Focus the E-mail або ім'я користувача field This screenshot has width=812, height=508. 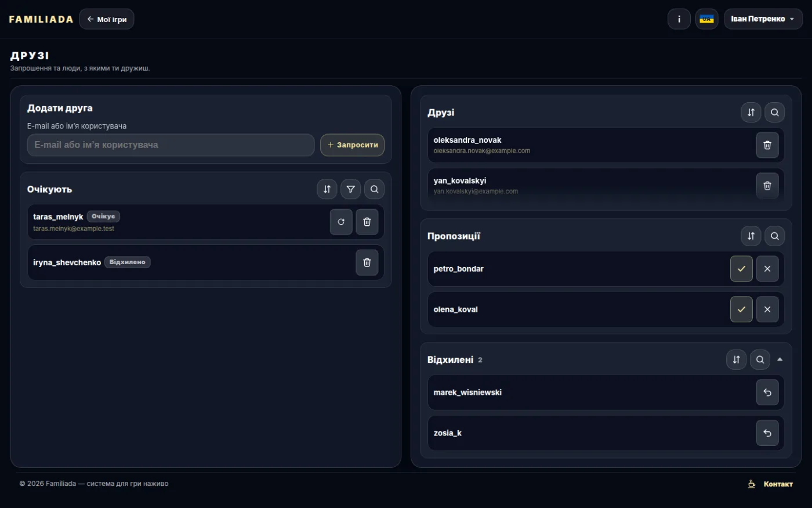tap(171, 145)
